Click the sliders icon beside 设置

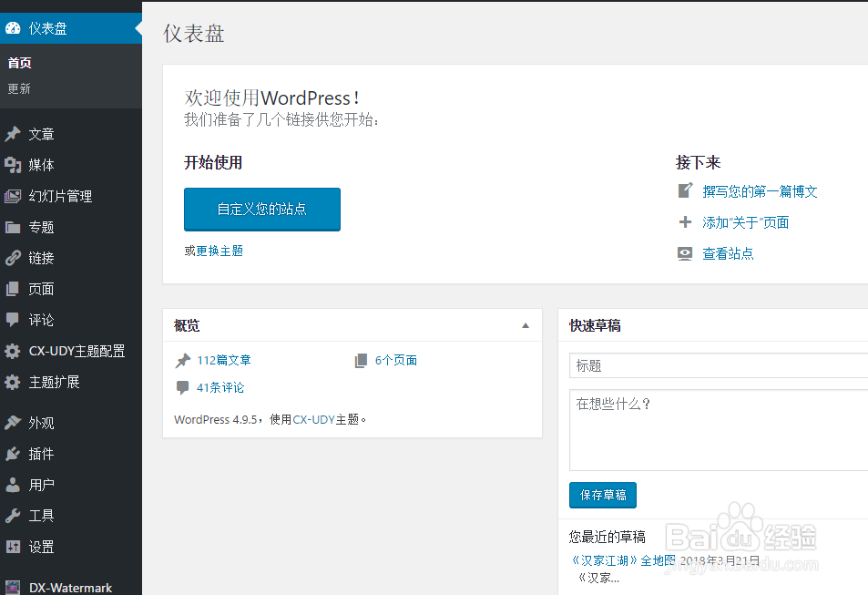pos(13,547)
